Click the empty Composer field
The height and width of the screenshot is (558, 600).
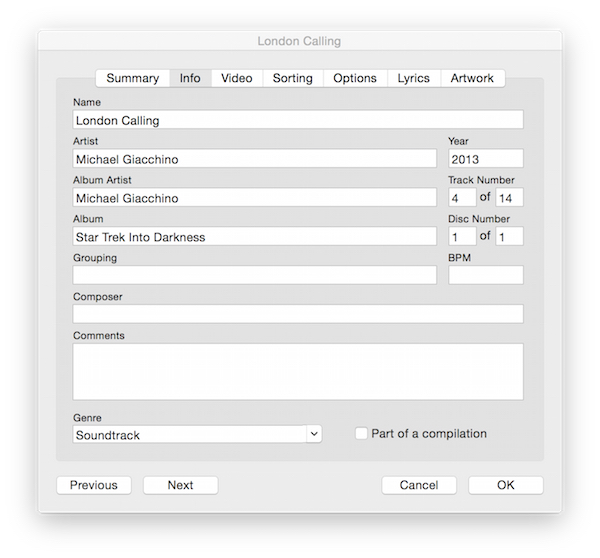coord(298,314)
